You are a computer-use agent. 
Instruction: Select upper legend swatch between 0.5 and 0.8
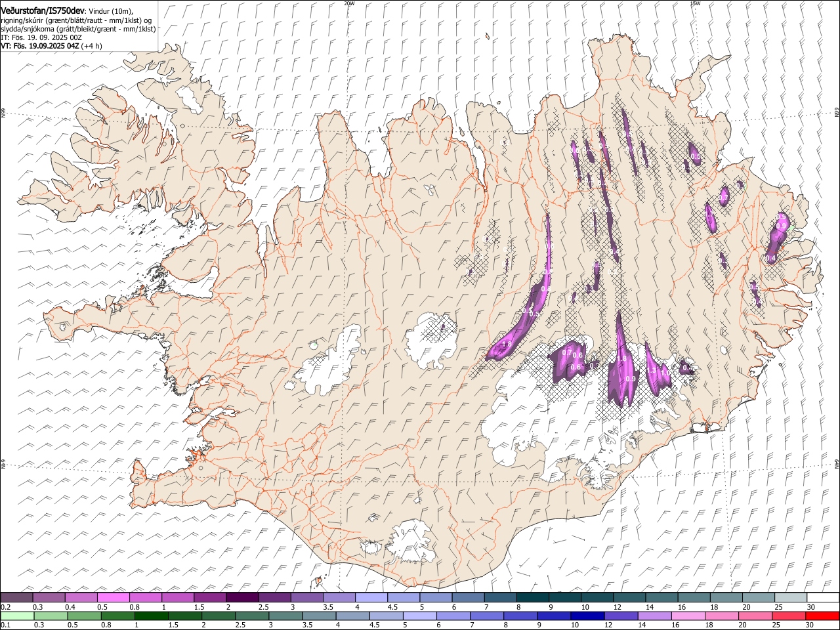(113, 597)
